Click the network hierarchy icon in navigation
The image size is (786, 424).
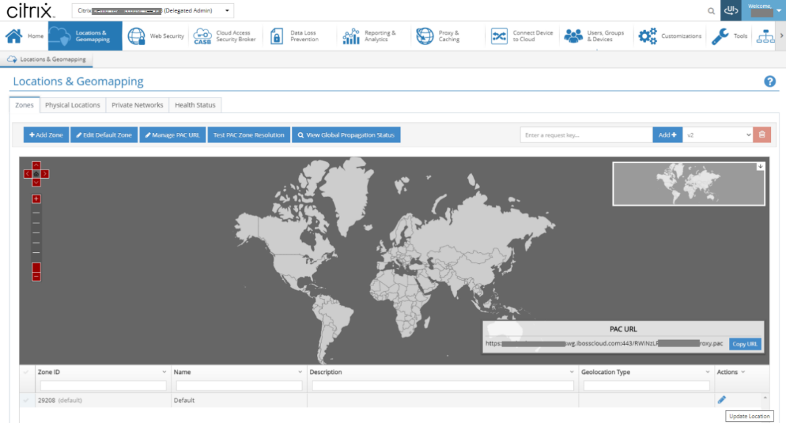[x=765, y=36]
